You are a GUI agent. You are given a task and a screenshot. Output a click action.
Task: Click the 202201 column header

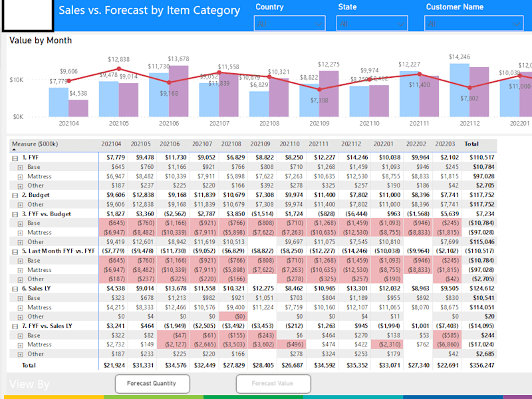384,144
